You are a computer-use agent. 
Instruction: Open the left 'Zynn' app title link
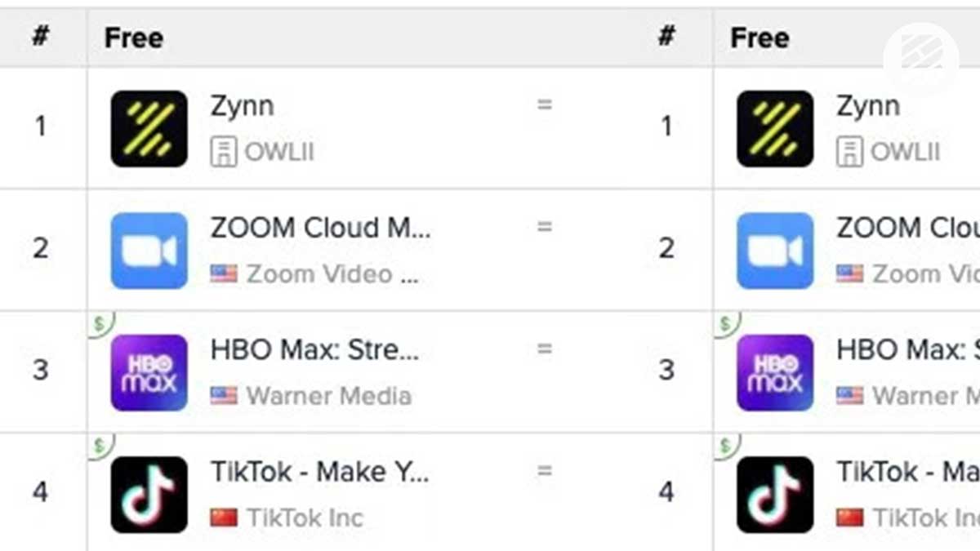(x=242, y=106)
